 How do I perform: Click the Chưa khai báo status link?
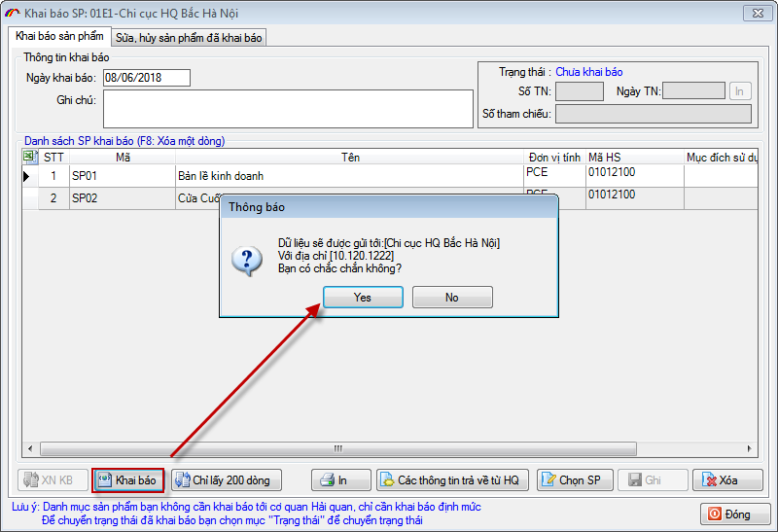pos(589,72)
